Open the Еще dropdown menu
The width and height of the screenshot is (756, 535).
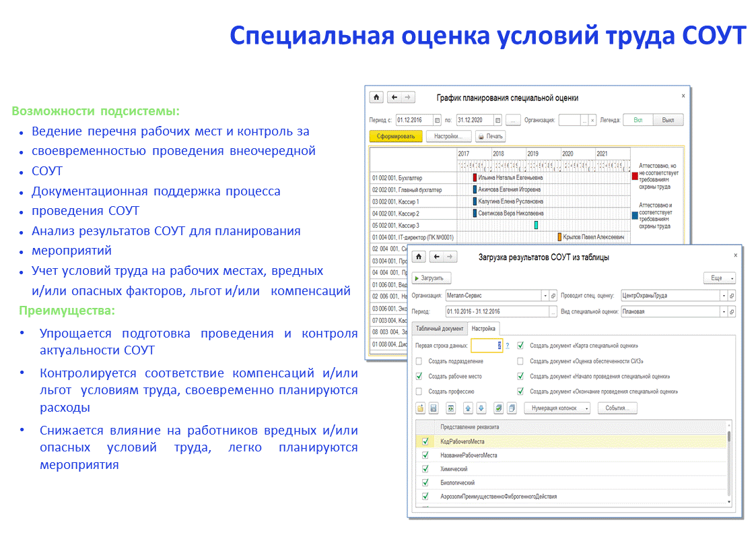[720, 278]
